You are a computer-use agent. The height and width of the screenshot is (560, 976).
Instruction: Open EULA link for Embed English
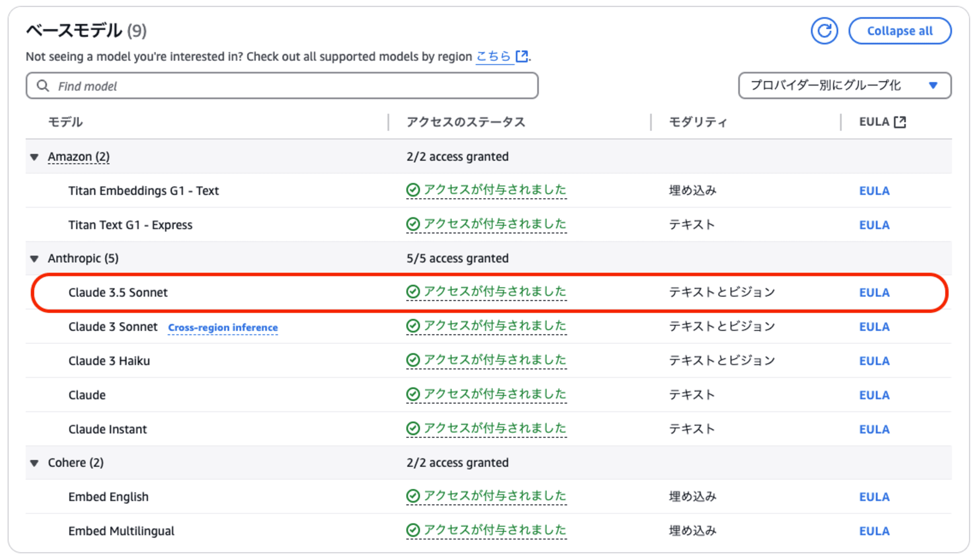click(874, 497)
